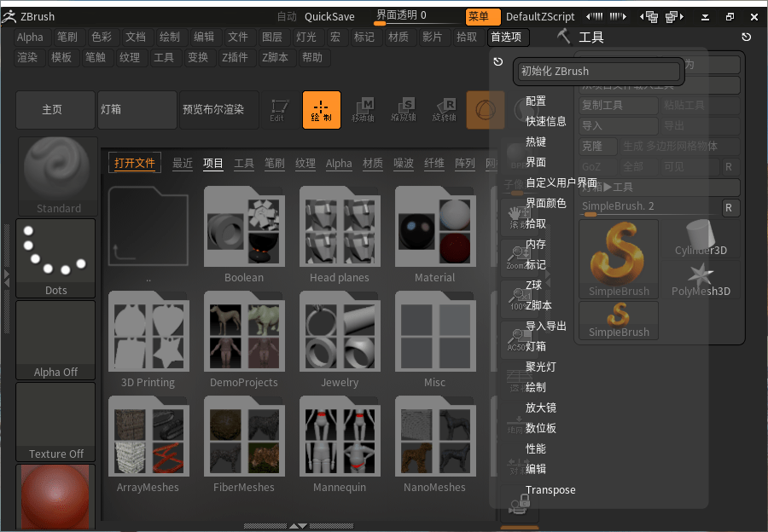The height and width of the screenshot is (532, 768).
Task: Click the 预览布尔渲染 button
Action: point(219,110)
